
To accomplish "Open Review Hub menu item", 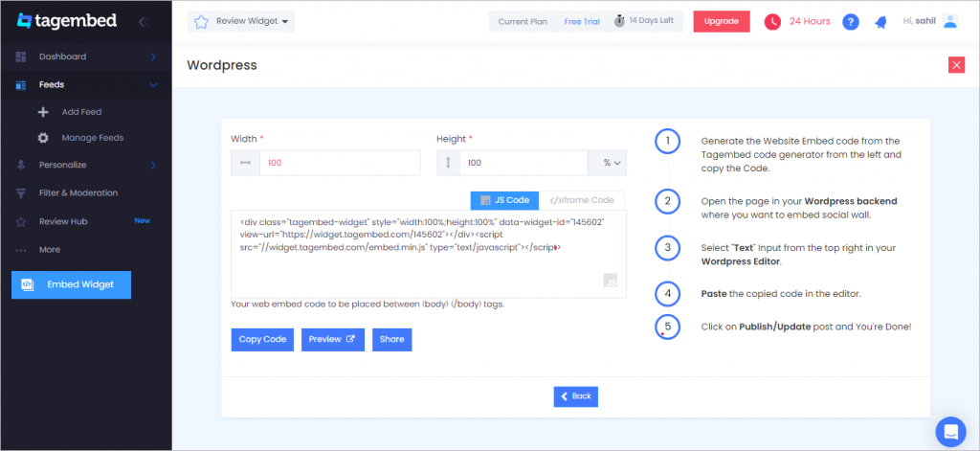I will tap(63, 221).
